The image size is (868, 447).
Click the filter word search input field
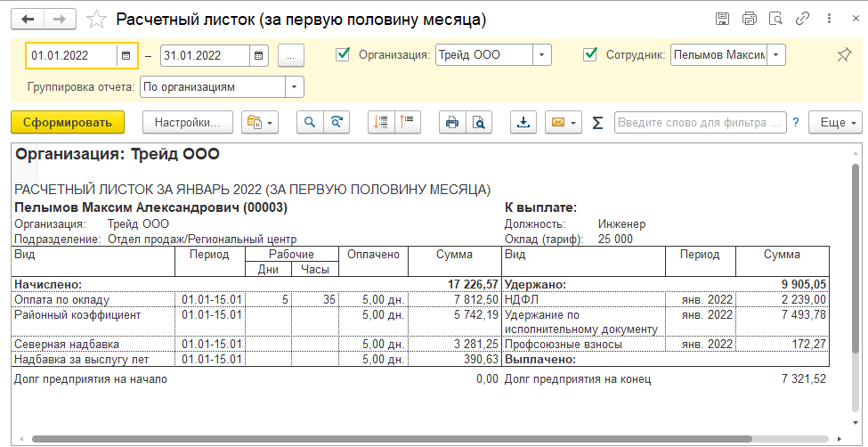click(x=700, y=122)
